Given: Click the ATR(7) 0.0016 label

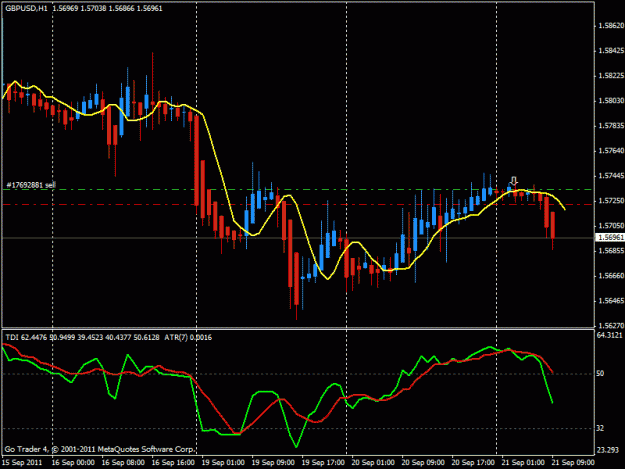Looking at the screenshot, I should coord(188,338).
